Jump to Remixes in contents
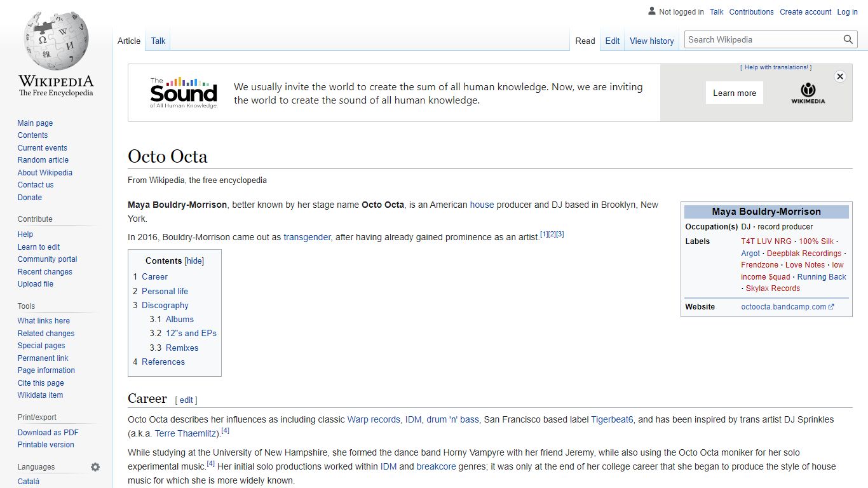 (x=182, y=348)
